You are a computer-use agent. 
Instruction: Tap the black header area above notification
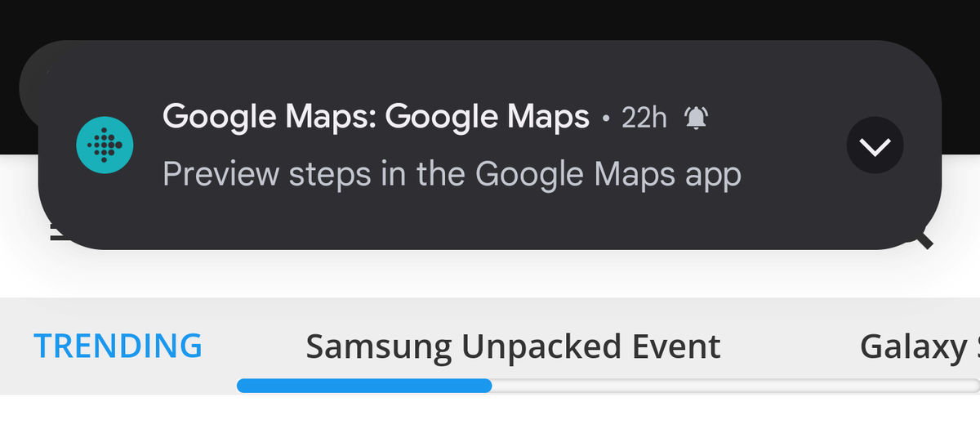pyautogui.click(x=490, y=20)
